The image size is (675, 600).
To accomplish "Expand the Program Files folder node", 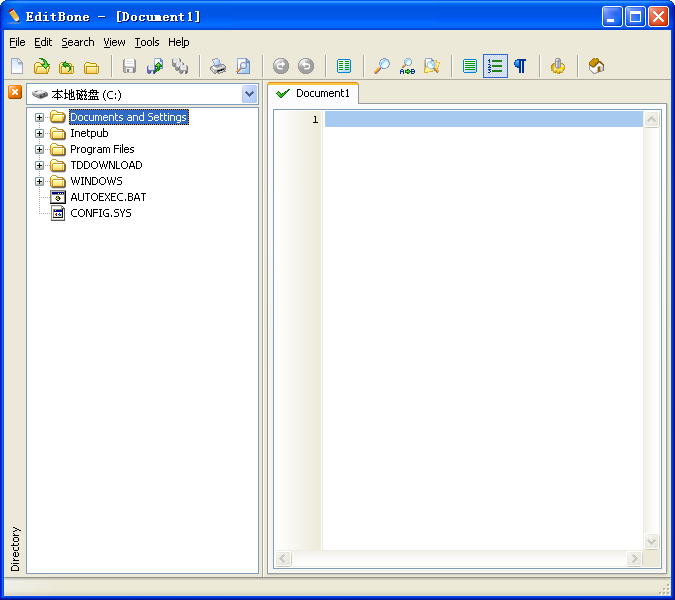I will 40,149.
